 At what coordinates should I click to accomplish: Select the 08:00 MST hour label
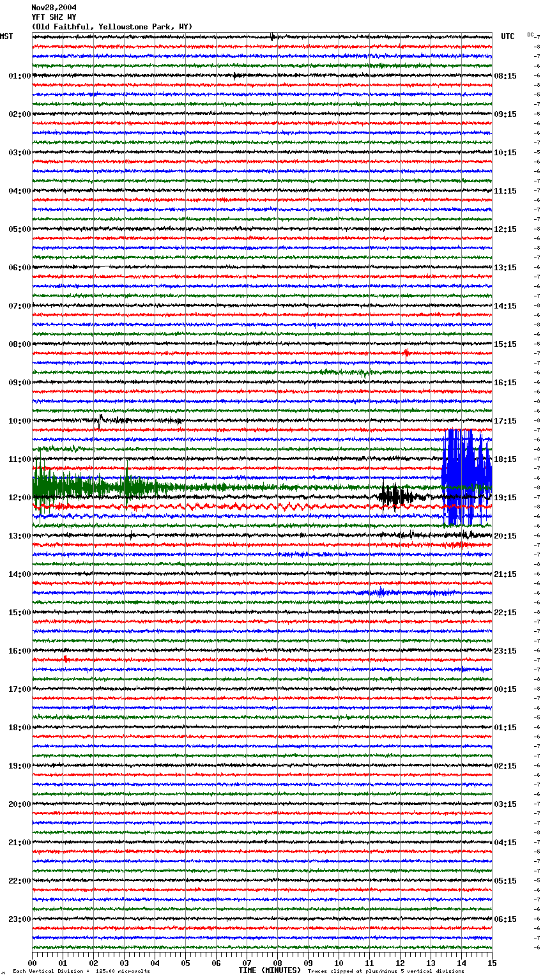tap(20, 344)
